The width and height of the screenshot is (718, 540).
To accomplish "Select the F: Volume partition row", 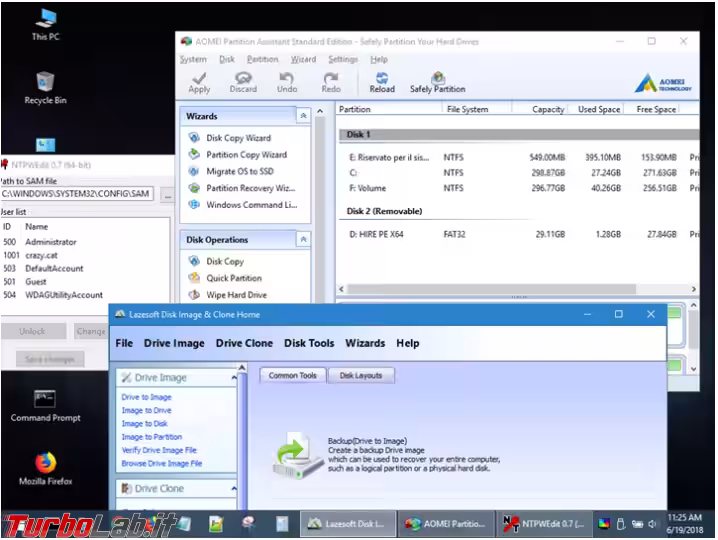I will (519, 188).
